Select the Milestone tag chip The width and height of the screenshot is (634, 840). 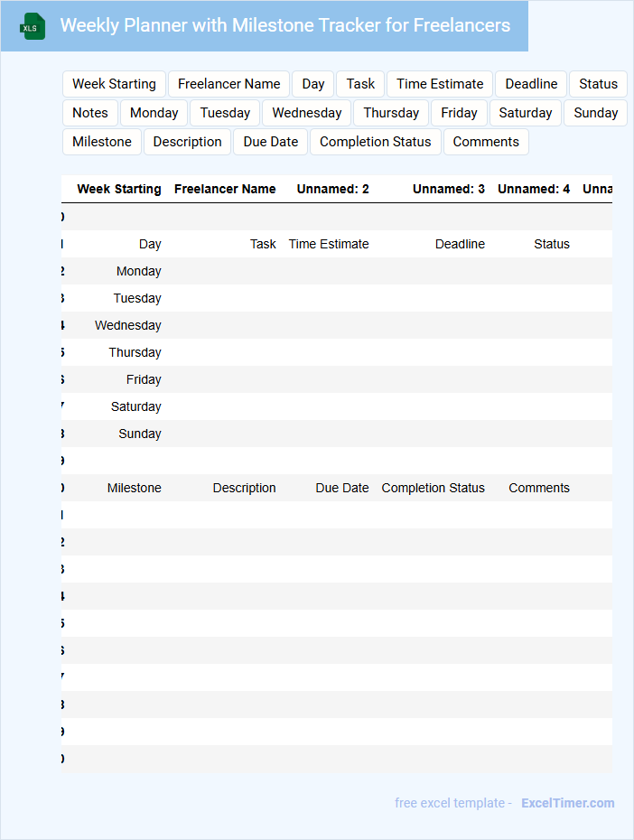102,142
